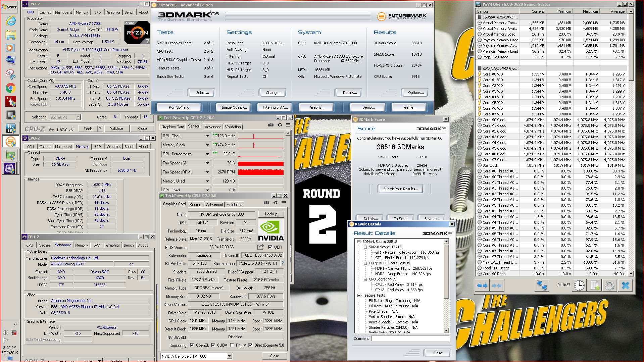The width and height of the screenshot is (644, 362).
Task: Open Fan Speed (%) sensor dropdown
Action: pyautogui.click(x=207, y=163)
